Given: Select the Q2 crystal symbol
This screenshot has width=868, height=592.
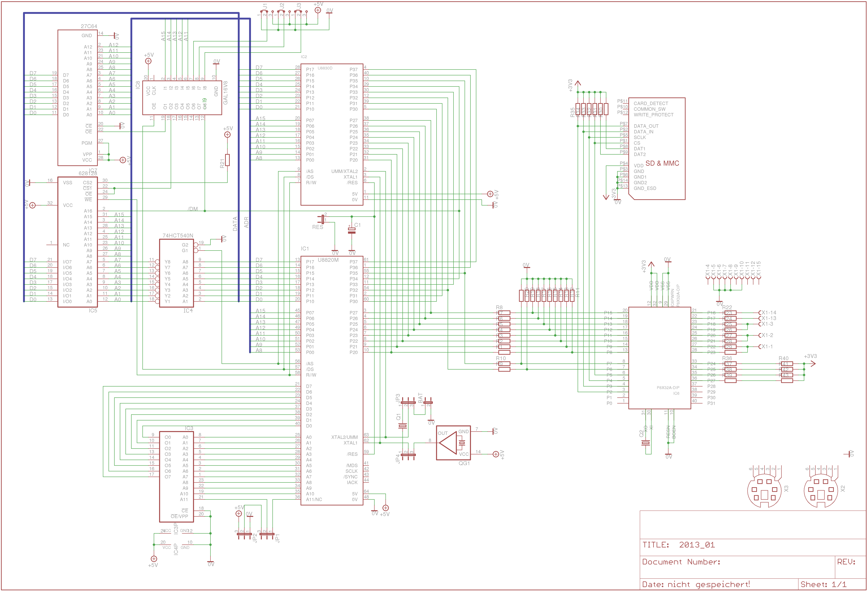Looking at the screenshot, I should [x=645, y=443].
